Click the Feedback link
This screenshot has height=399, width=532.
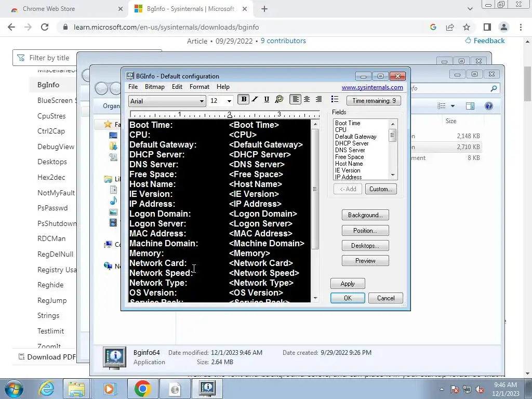click(x=485, y=41)
